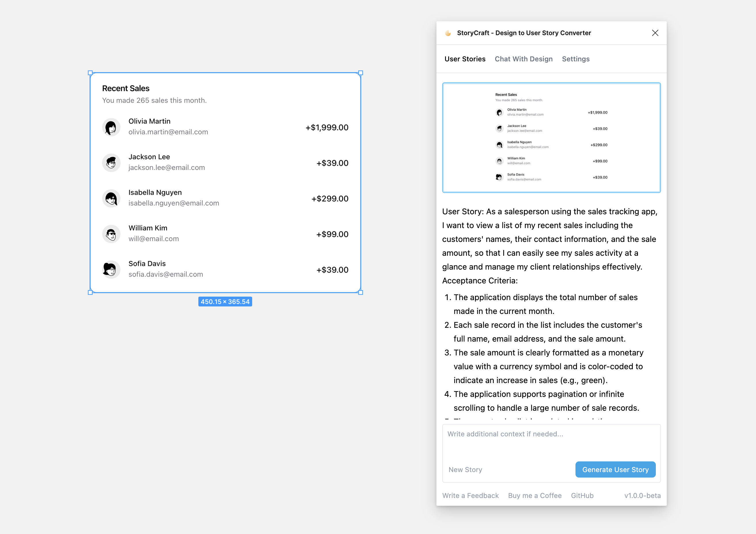
Task: Select the +$299.00 amount
Action: pos(330,199)
